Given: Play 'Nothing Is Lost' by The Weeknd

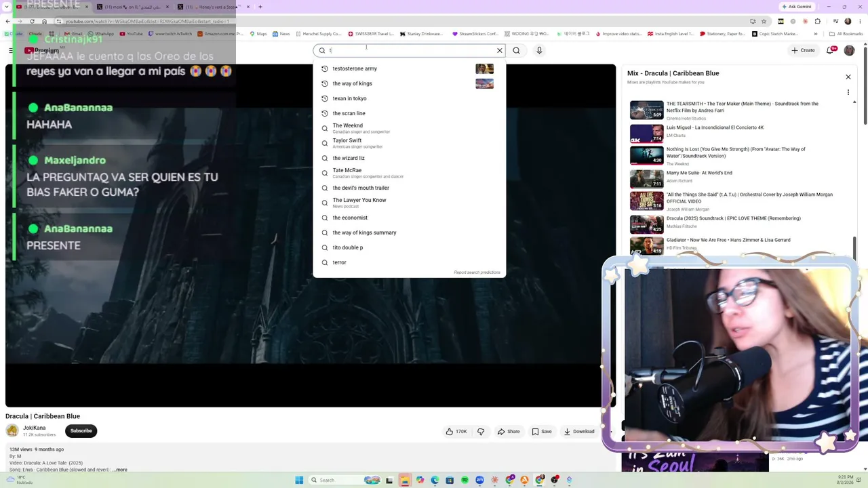Looking at the screenshot, I should (x=739, y=156).
